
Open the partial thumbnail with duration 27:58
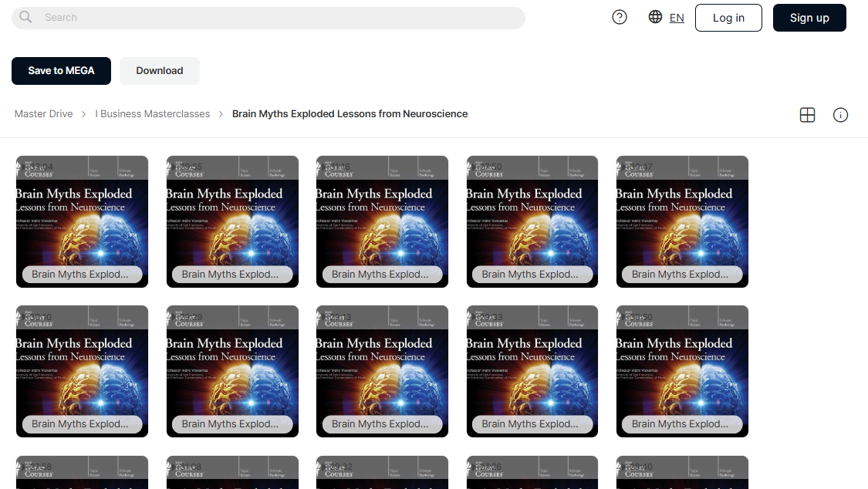(82, 472)
